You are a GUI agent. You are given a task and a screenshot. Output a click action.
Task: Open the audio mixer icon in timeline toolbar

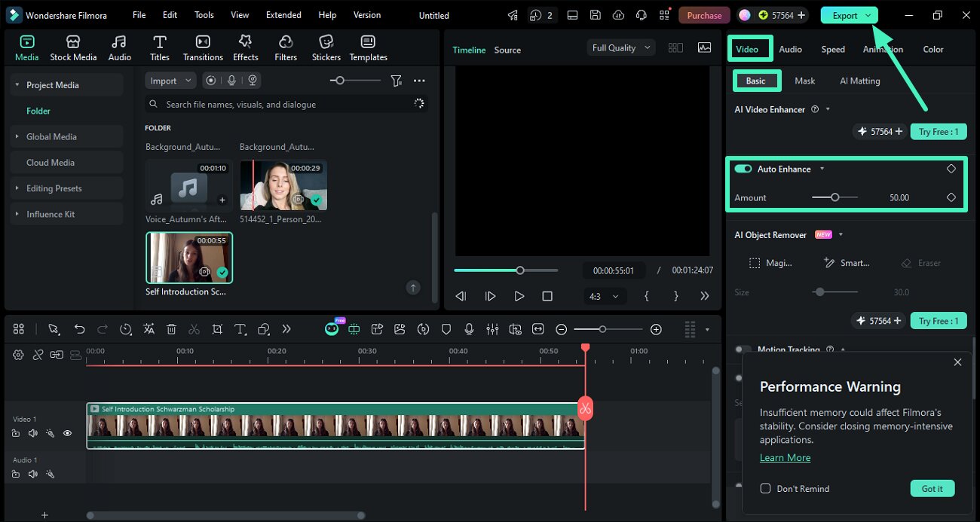[x=492, y=329]
